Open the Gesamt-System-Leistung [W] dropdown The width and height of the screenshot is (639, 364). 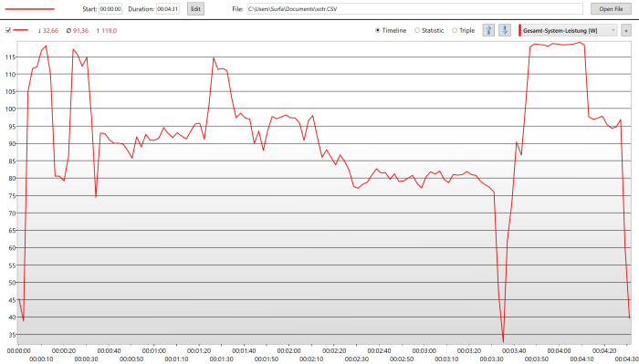[570, 30]
